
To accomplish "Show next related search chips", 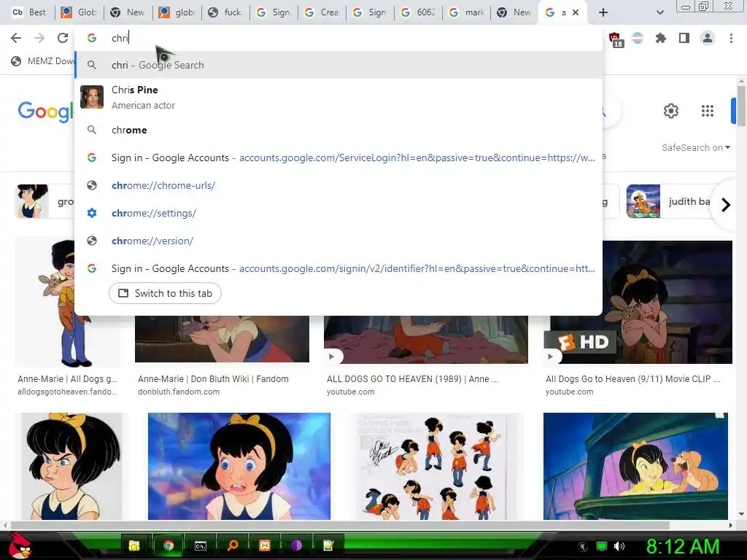I will pos(726,205).
